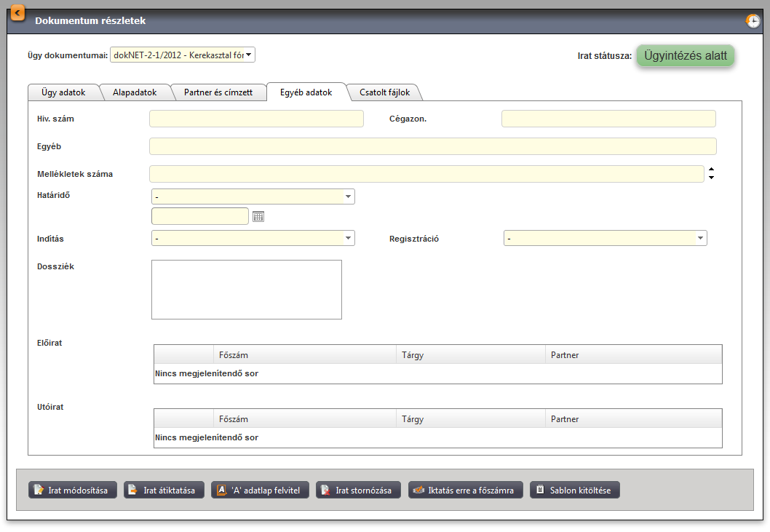Click the orange back arrow icon

pyautogui.click(x=17, y=13)
